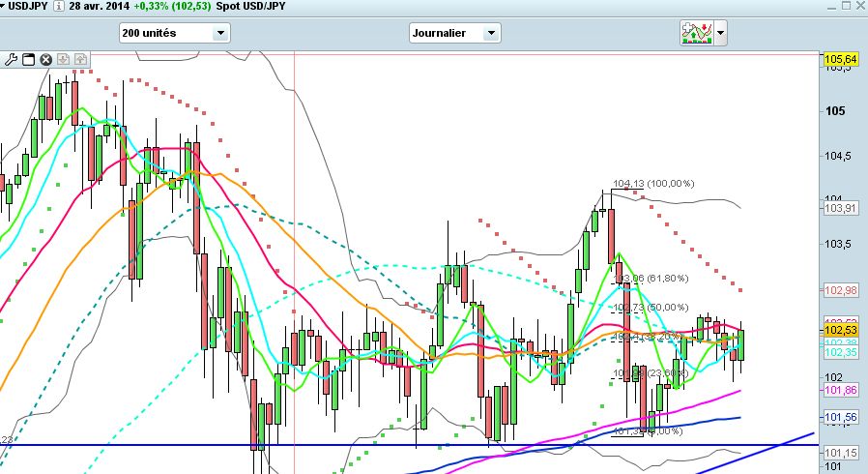Viewport: 868px width, 474px height.
Task: Click the move panel down arrow icon
Action: 63,59
